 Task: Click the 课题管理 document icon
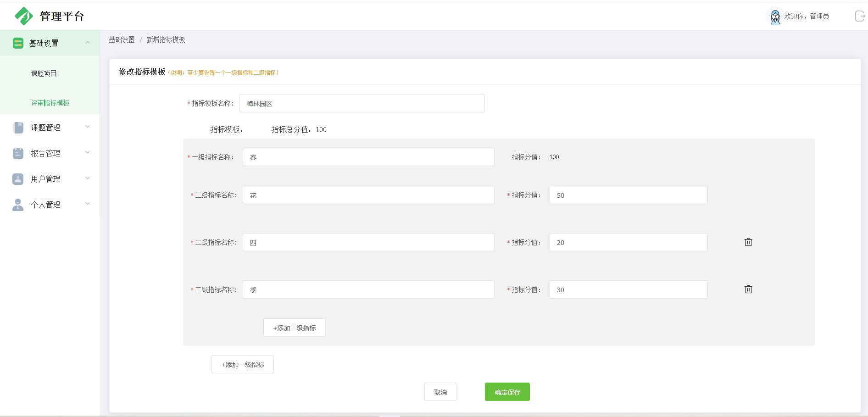(18, 128)
